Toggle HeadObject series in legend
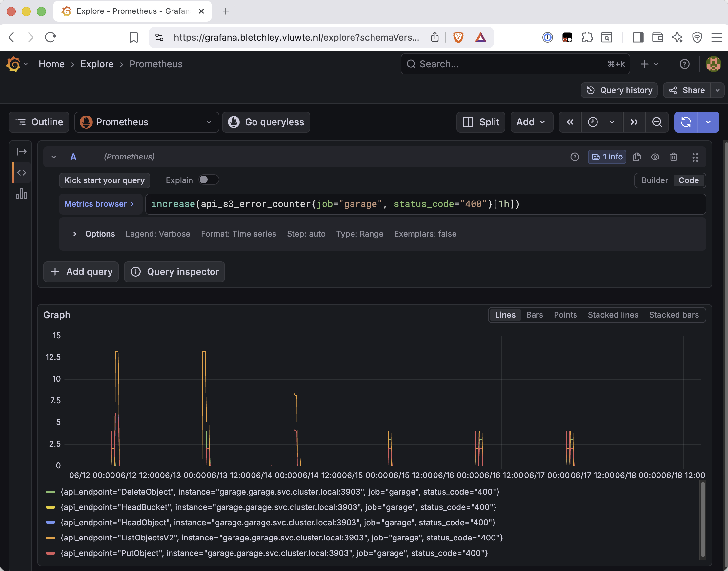This screenshot has height=571, width=728. (x=278, y=522)
